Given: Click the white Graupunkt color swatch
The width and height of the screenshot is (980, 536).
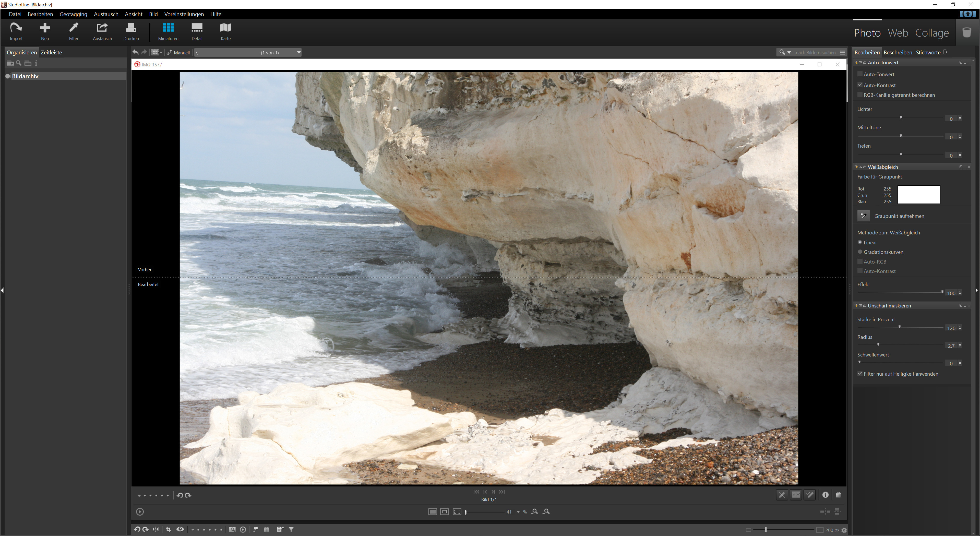Looking at the screenshot, I should click(918, 195).
